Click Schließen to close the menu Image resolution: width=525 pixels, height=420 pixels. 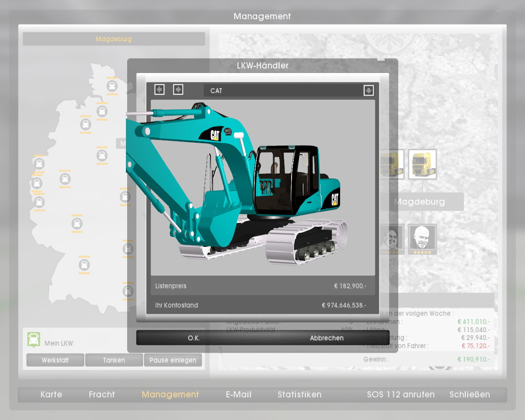[470, 395]
